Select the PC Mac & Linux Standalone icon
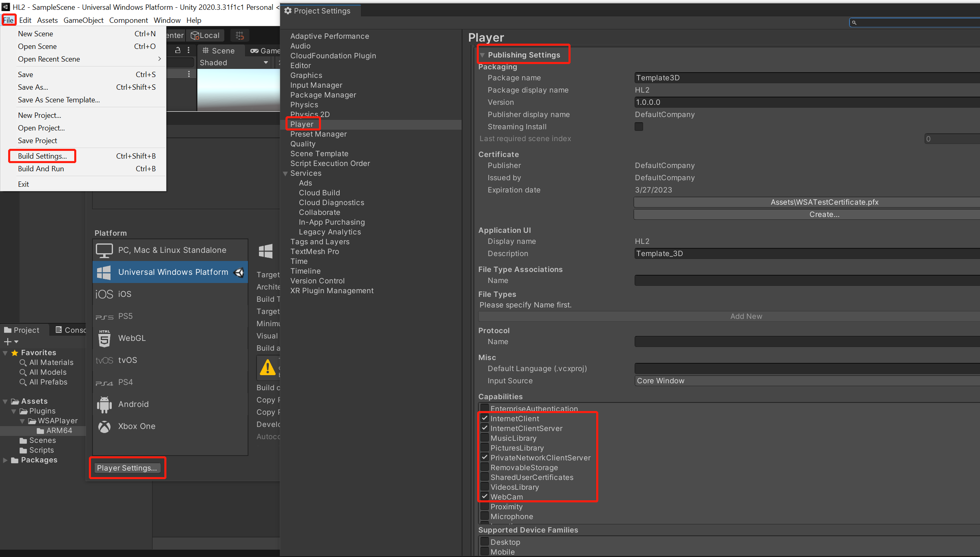980x557 pixels. [x=104, y=249]
